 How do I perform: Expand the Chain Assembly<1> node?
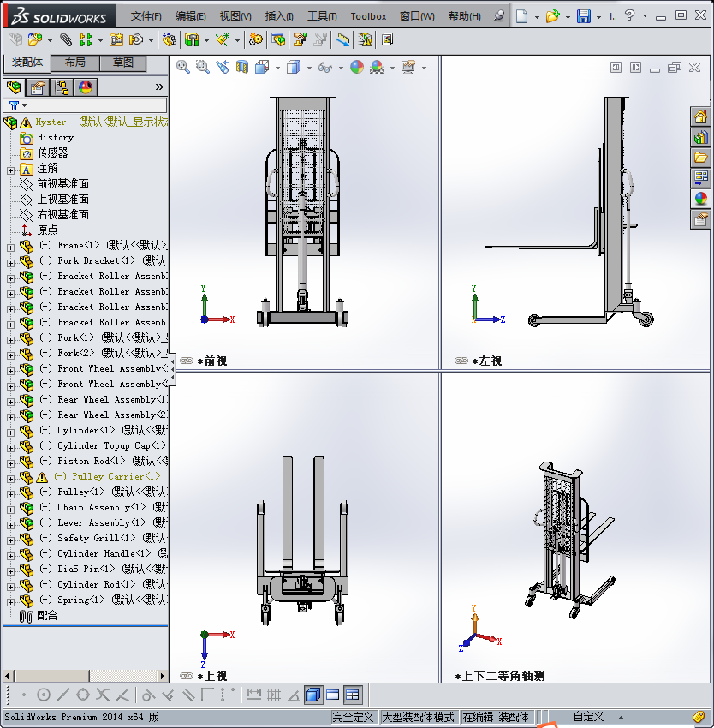tap(10, 510)
